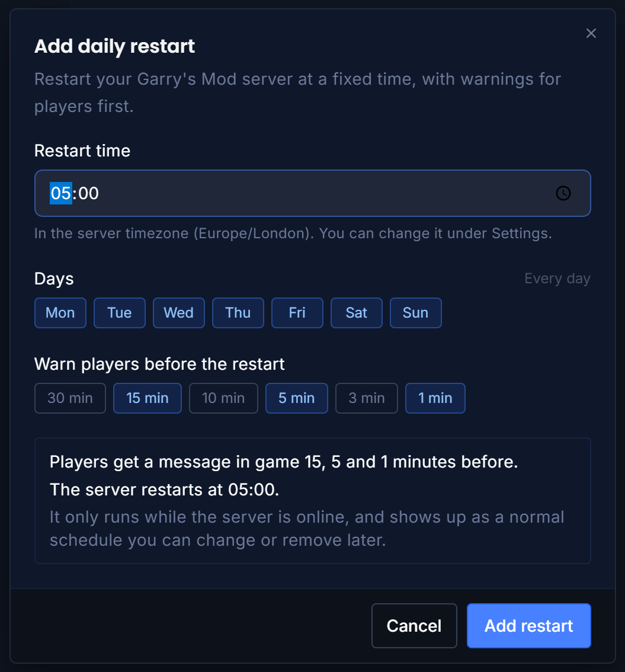
Task: Click the server timezone hint text
Action: pos(293,233)
